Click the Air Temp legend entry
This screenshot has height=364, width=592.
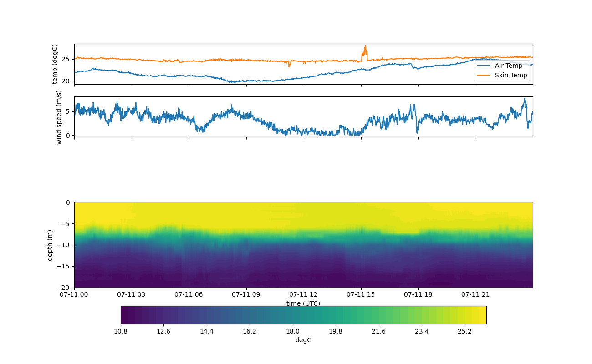point(509,66)
